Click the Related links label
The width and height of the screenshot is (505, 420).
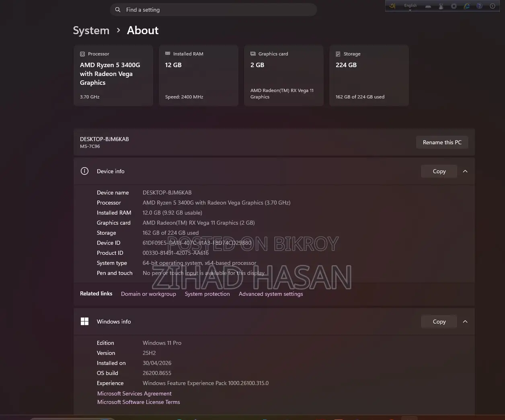[x=96, y=293]
